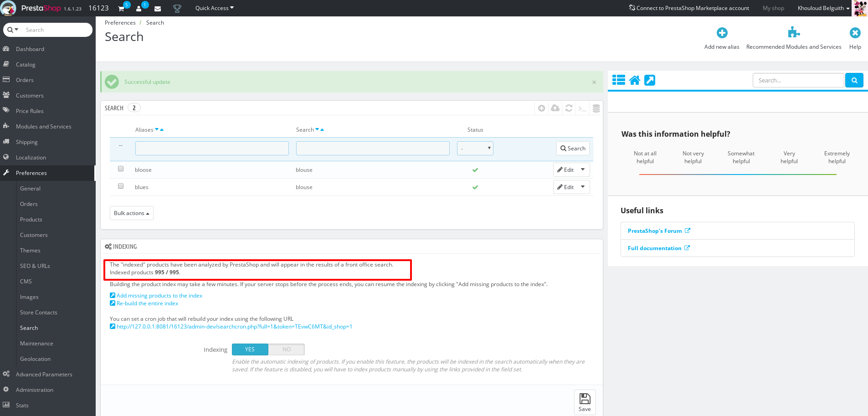
Task: Open the PrestaShop's Forum link
Action: pyautogui.click(x=655, y=231)
